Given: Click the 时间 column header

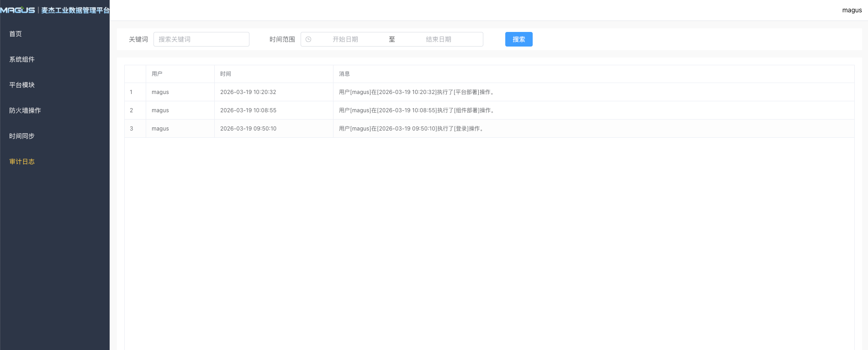Looking at the screenshot, I should pos(225,74).
